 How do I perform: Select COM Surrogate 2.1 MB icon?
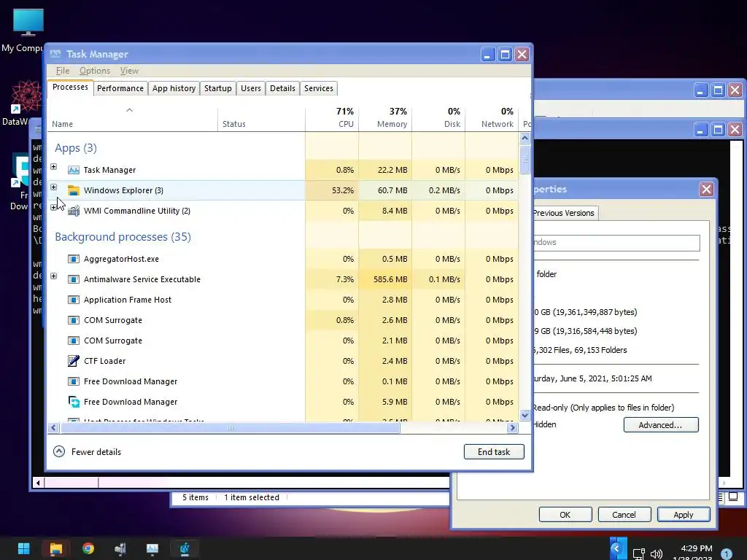74,341
